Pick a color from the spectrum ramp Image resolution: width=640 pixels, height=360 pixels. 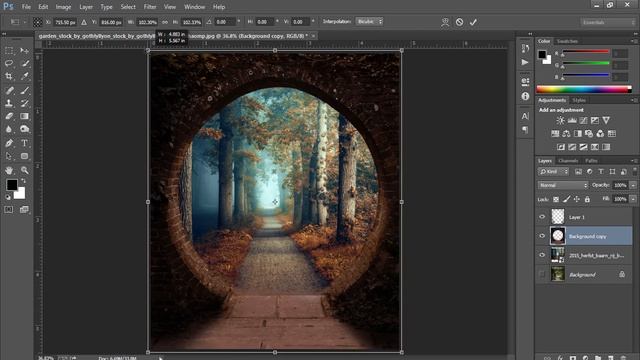pyautogui.click(x=584, y=89)
